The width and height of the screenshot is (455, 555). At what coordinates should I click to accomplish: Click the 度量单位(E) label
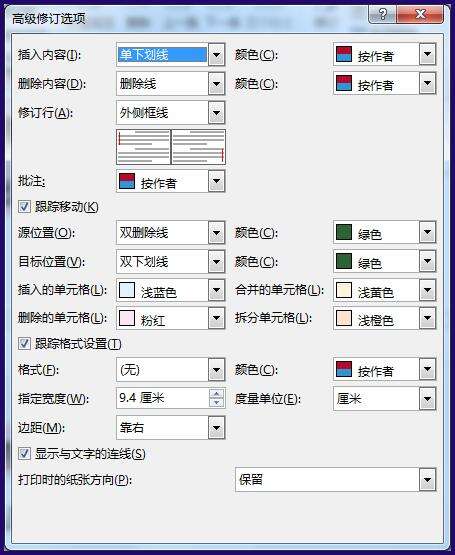pos(268,399)
